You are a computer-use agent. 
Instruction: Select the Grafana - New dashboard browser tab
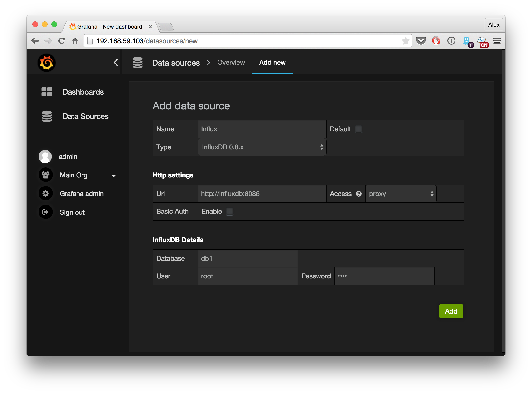[x=110, y=26]
